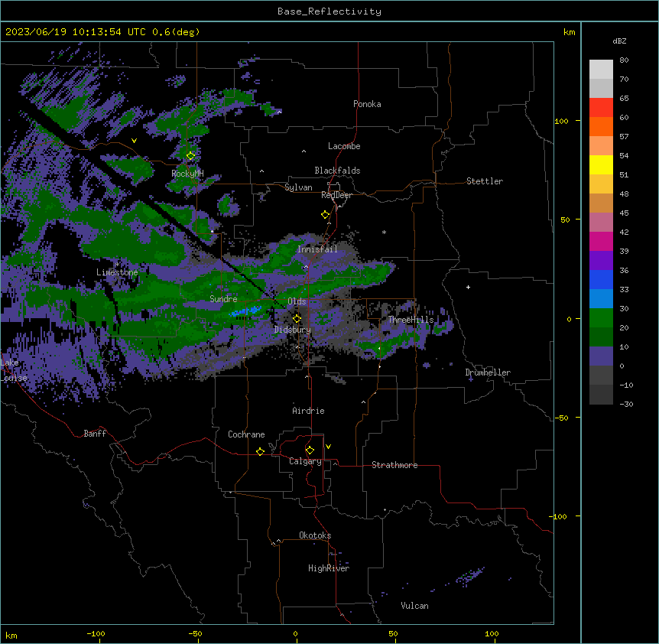659x644 pixels.
Task: Click the yellow diamond marker above RockyMH
Action: pyautogui.click(x=190, y=156)
